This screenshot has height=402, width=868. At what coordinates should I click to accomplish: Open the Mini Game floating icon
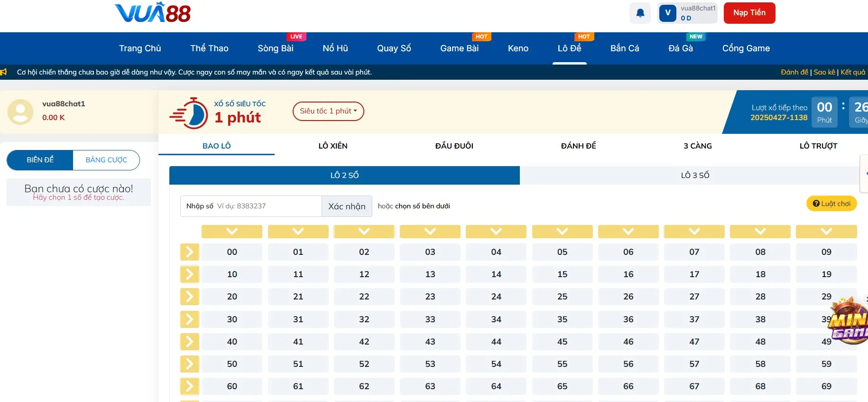pyautogui.click(x=849, y=321)
